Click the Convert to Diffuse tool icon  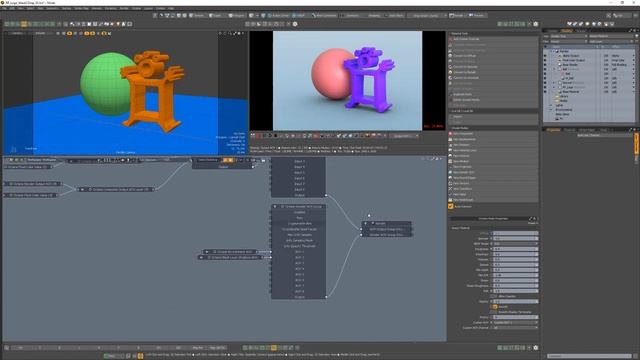point(451,56)
